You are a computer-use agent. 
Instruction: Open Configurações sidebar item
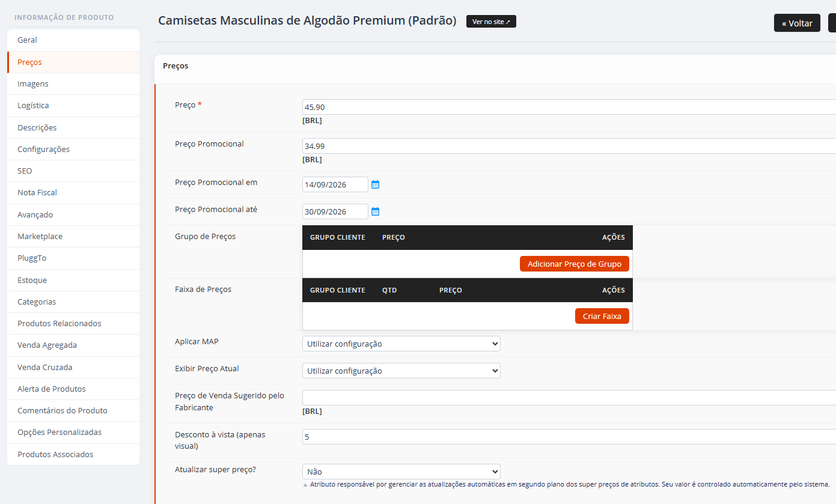click(x=73, y=149)
